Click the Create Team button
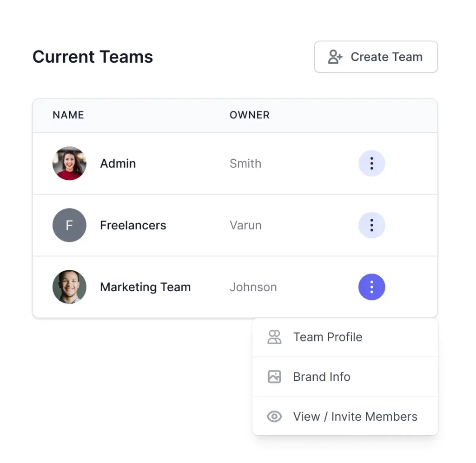This screenshot has height=463, width=476. pos(376,57)
